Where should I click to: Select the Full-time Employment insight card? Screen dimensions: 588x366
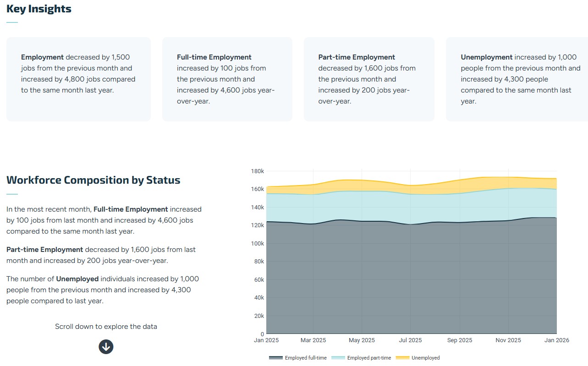click(x=227, y=78)
